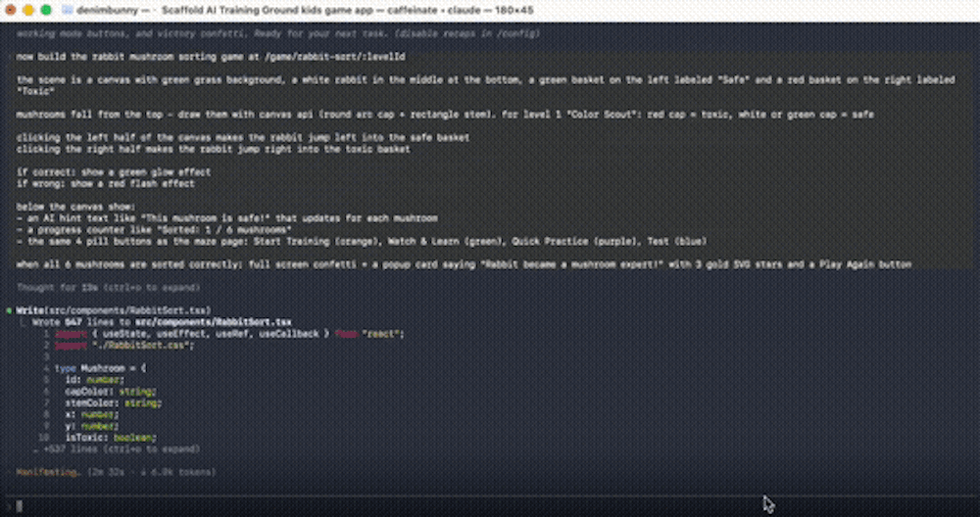Minimize the terminal using the yellow button
This screenshot has width=980, height=517.
(x=28, y=10)
